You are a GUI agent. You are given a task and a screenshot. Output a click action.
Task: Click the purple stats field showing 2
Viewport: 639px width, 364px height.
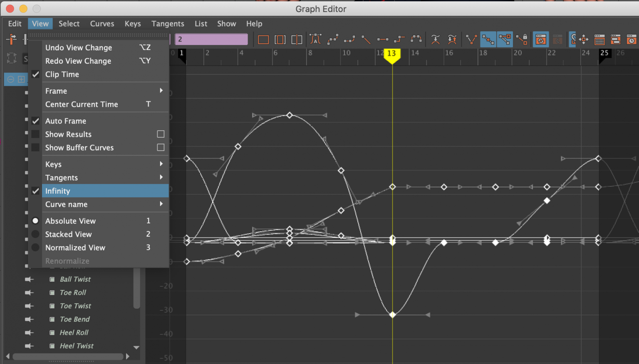[211, 39]
